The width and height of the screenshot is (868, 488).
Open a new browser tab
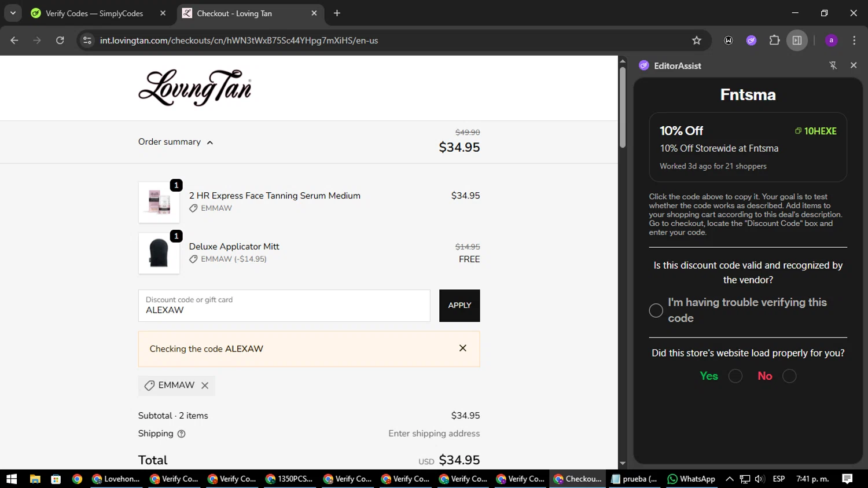[x=337, y=13]
